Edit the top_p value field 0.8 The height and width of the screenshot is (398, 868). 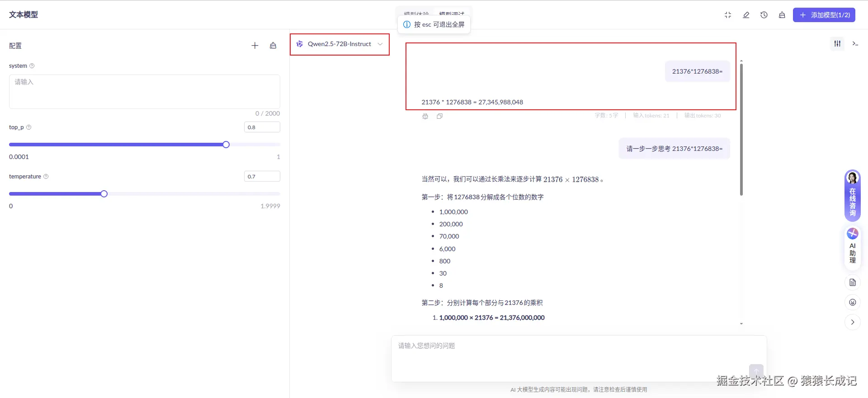pos(262,127)
